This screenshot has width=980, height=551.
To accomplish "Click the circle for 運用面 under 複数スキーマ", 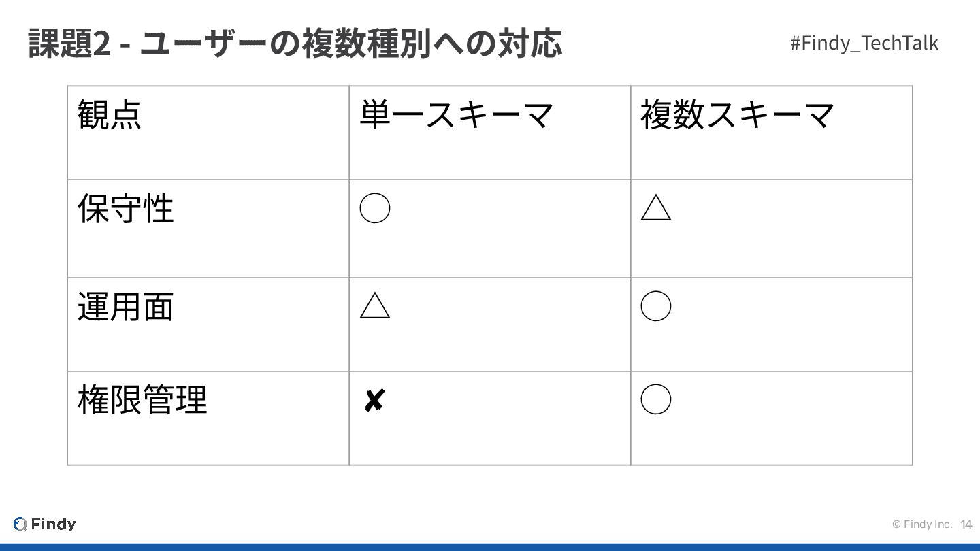I will click(x=656, y=306).
